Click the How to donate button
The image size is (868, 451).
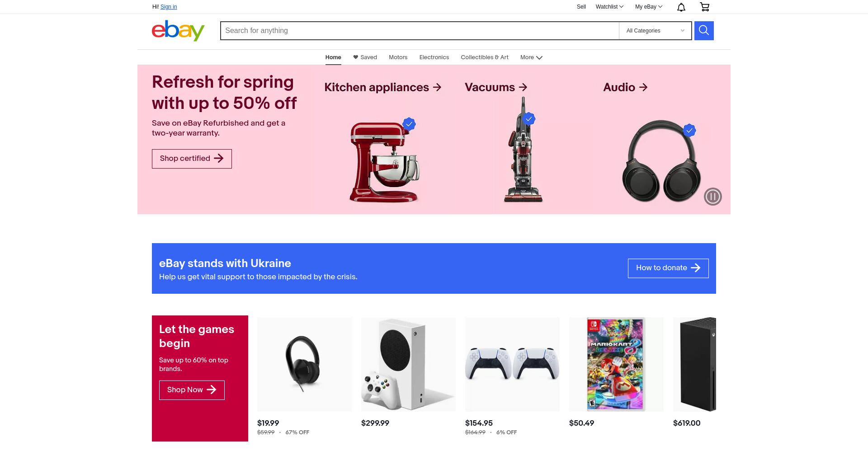coord(668,268)
